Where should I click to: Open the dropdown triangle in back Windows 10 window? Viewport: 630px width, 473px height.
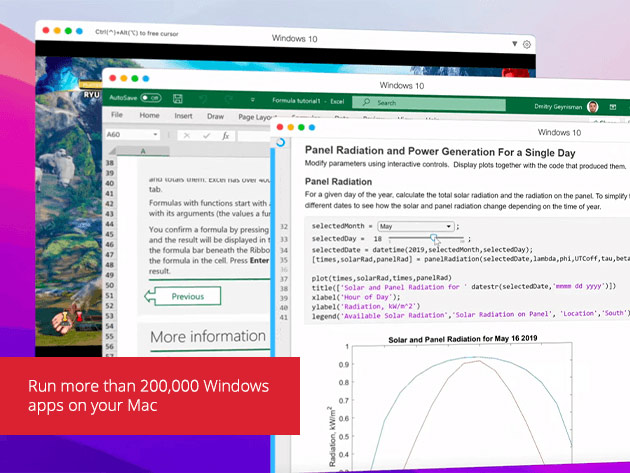click(x=514, y=44)
